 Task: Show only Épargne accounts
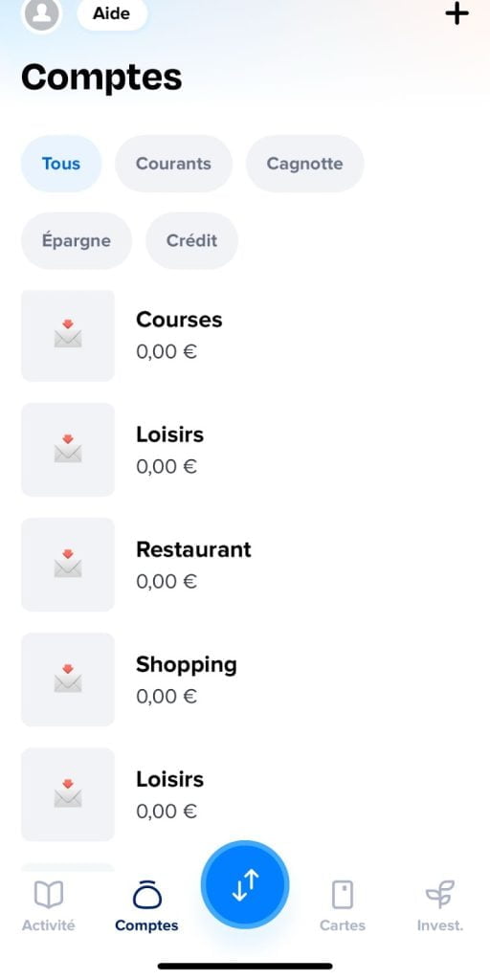pos(77,240)
